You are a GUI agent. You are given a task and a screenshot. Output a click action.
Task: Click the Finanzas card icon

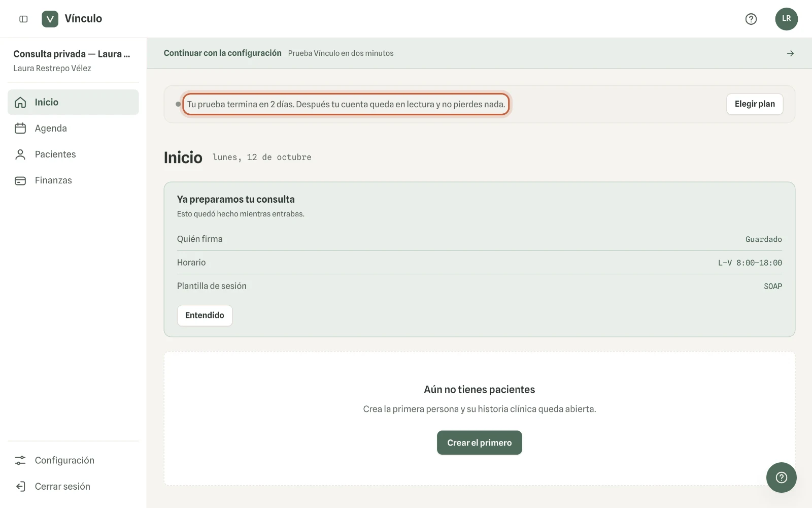[20, 180]
